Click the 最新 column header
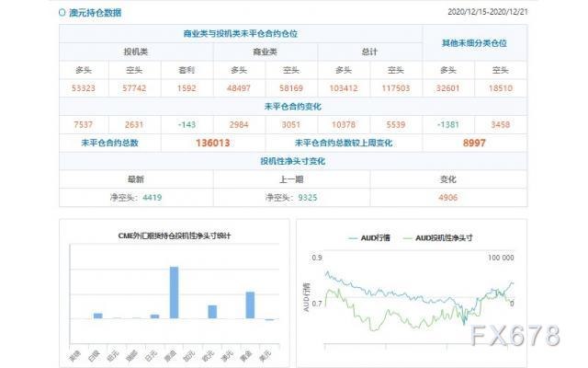588x368 pixels. pyautogui.click(x=136, y=179)
